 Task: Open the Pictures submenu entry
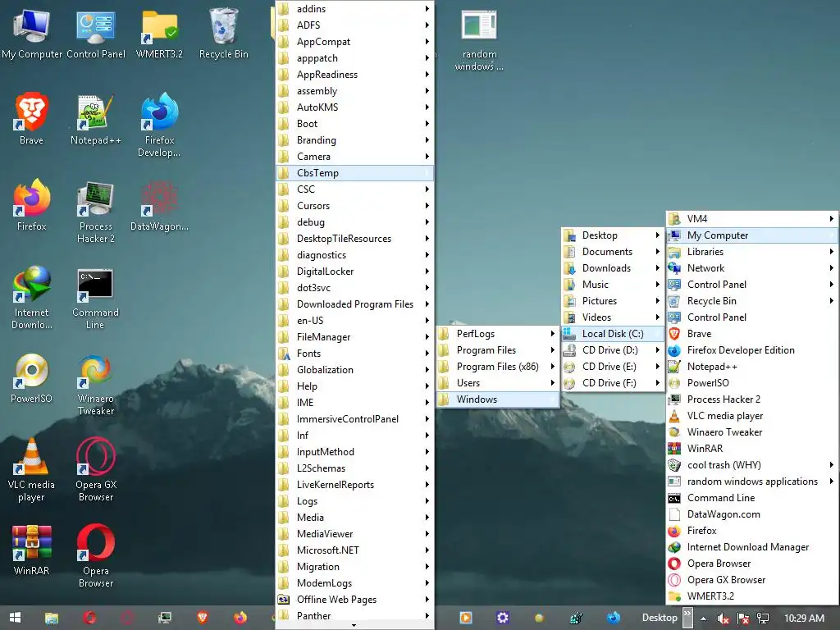(x=613, y=300)
